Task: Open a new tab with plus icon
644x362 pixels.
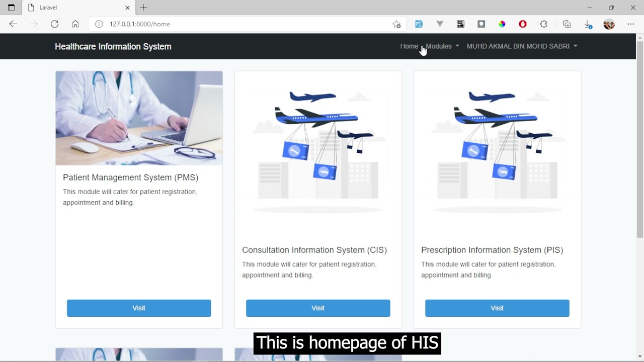Action: (143, 8)
